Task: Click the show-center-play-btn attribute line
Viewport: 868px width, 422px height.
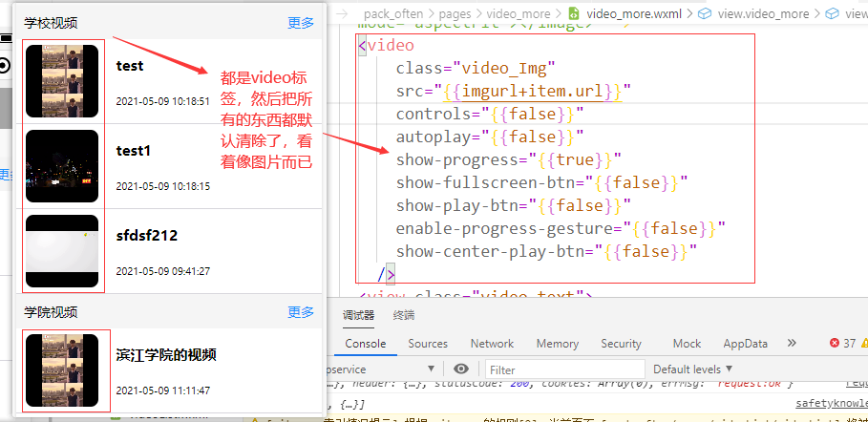Action: [x=546, y=252]
